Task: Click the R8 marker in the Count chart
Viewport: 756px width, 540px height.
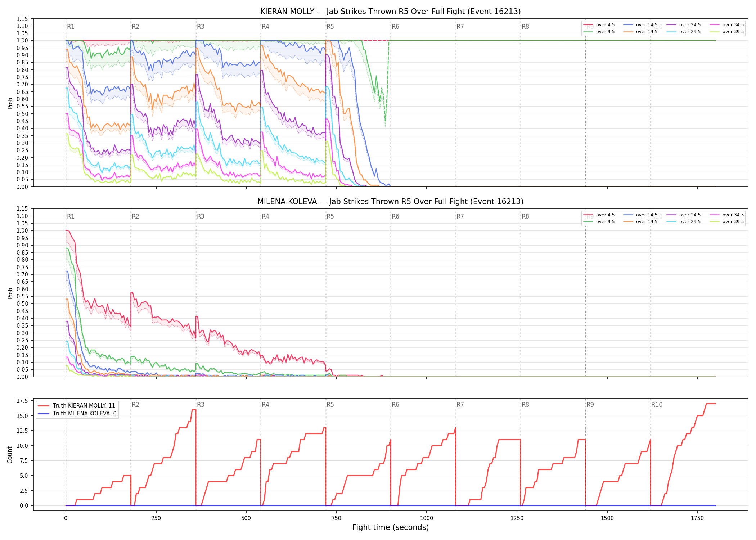Action: tap(525, 405)
